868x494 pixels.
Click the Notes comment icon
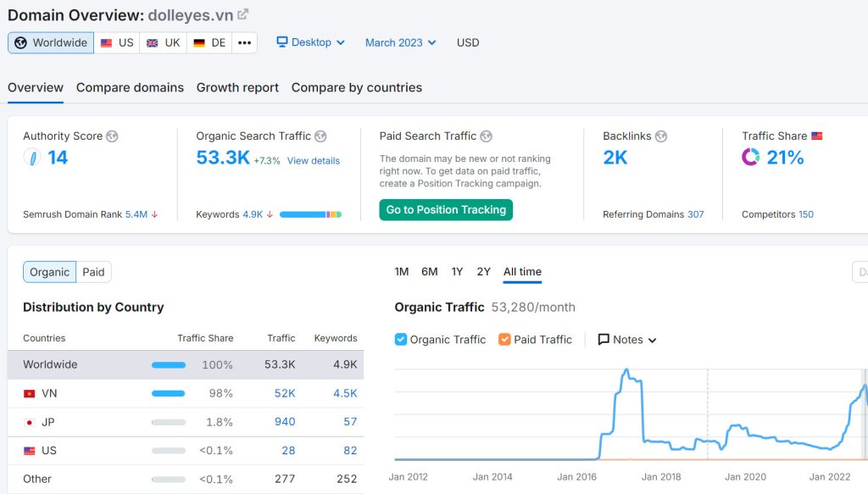604,340
